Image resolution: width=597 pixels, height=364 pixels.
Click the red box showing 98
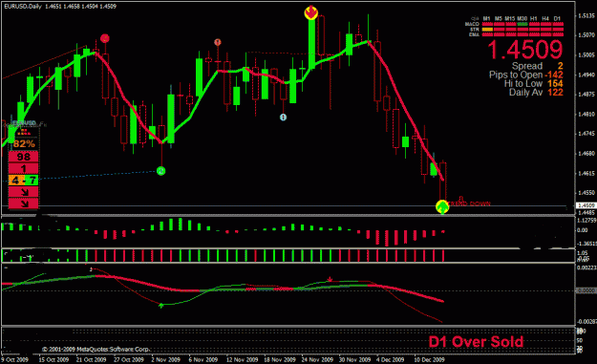click(24, 157)
